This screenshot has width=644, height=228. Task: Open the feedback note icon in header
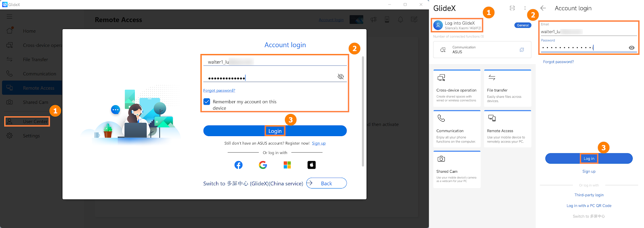[x=414, y=19]
